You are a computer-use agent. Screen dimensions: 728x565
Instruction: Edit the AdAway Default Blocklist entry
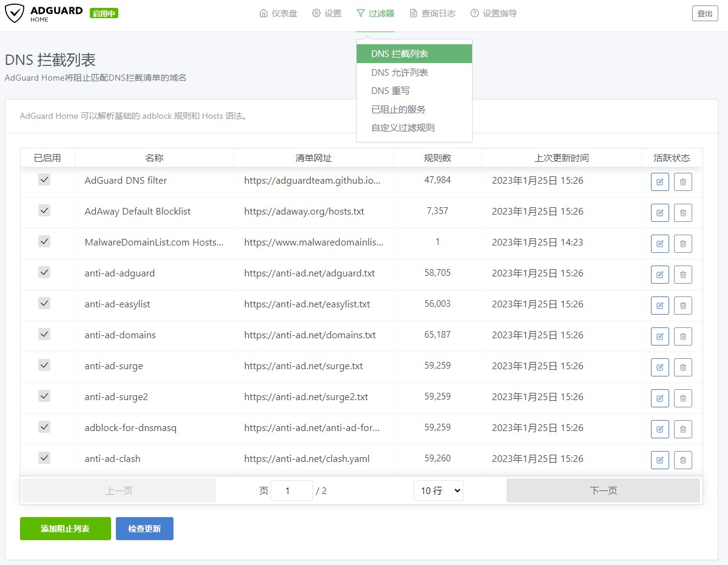click(660, 213)
